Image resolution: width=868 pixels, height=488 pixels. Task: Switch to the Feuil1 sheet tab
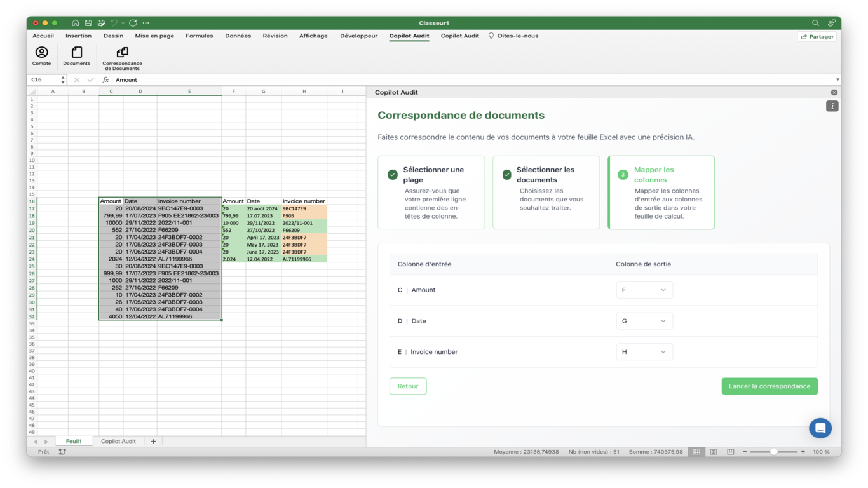coord(74,441)
